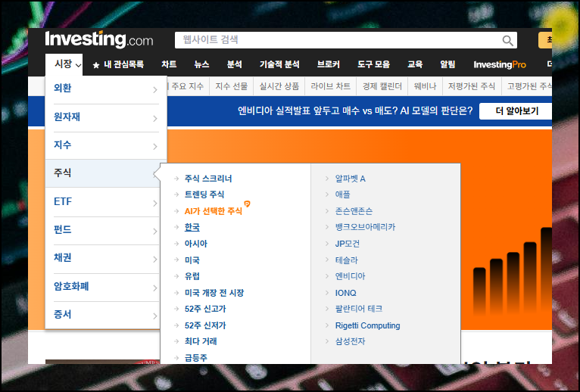The height and width of the screenshot is (392, 580).
Task: Open the 알림 nav item
Action: click(447, 64)
